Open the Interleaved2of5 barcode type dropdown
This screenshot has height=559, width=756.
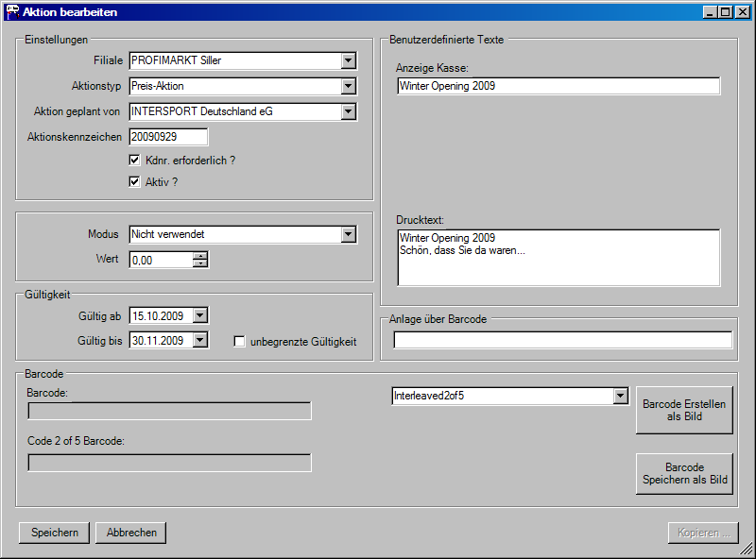coord(620,396)
